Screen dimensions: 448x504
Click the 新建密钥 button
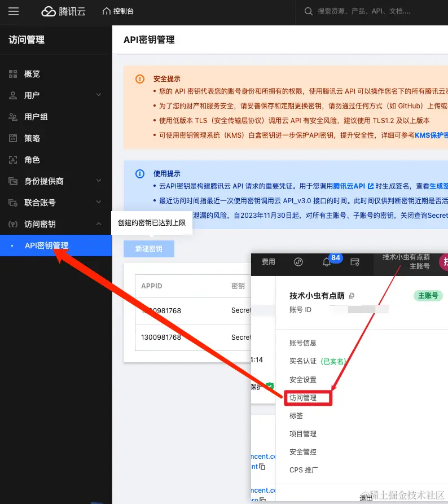149,249
